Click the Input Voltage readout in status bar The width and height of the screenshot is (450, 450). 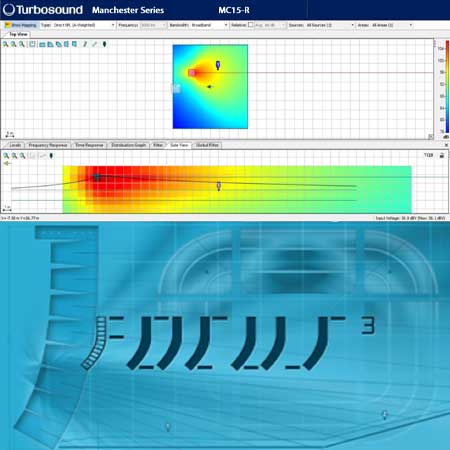(410, 218)
